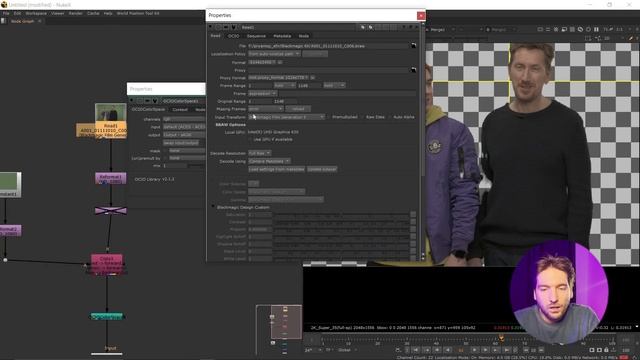Toggle the Raw Data checkbox
640x360 pixels.
[363, 117]
